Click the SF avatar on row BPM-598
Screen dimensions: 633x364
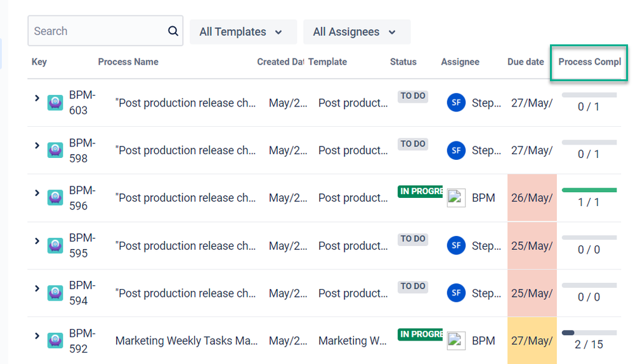[456, 150]
